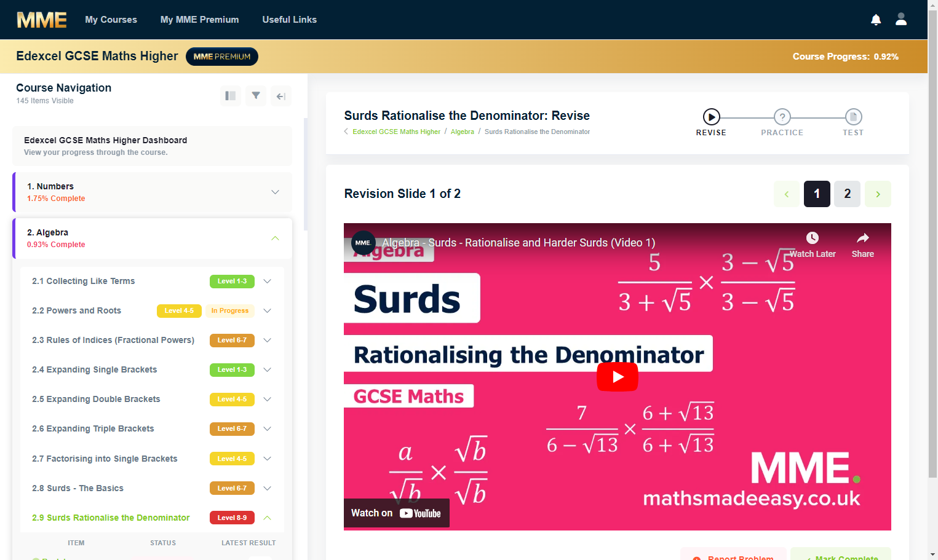
Task: Click Level 1-3 badge for Collecting Like Terms
Action: [x=232, y=281]
